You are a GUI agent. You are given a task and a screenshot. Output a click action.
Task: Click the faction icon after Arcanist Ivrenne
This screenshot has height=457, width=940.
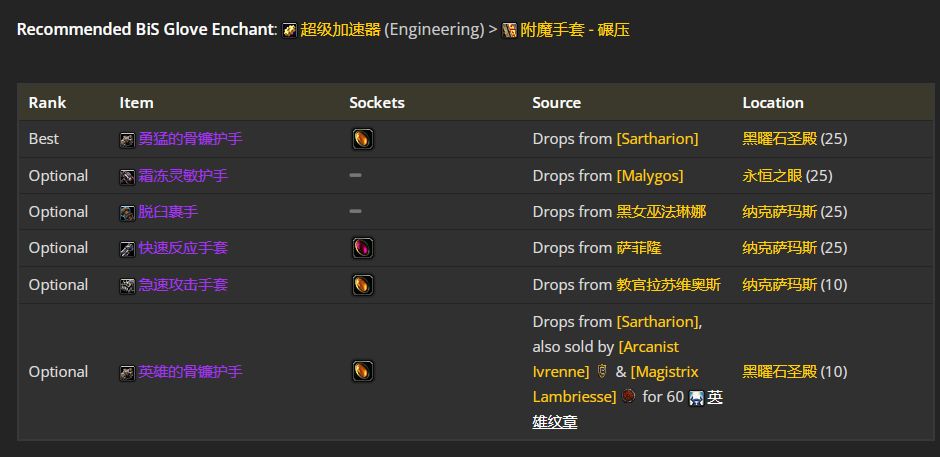point(603,372)
